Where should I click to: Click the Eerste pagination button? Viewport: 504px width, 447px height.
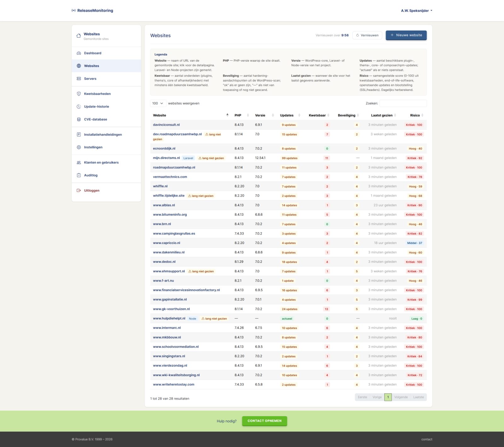click(362, 397)
